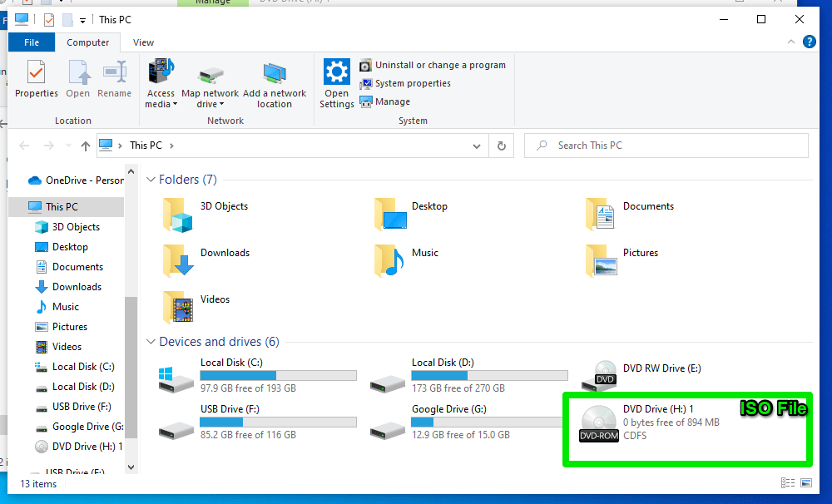Open the File menu tab

[32, 42]
